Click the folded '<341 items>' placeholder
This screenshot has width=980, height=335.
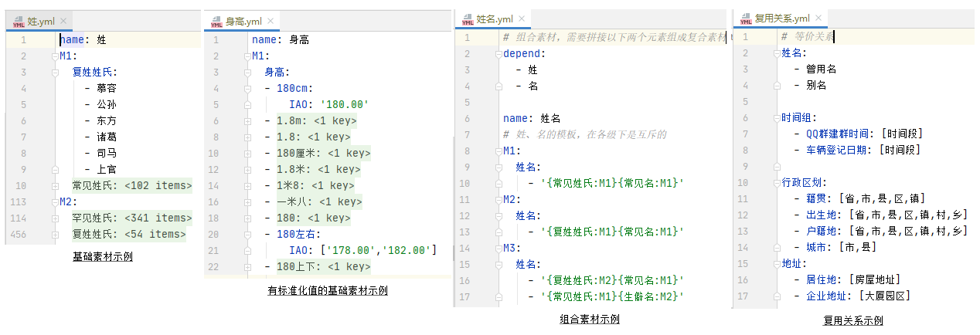tap(158, 218)
